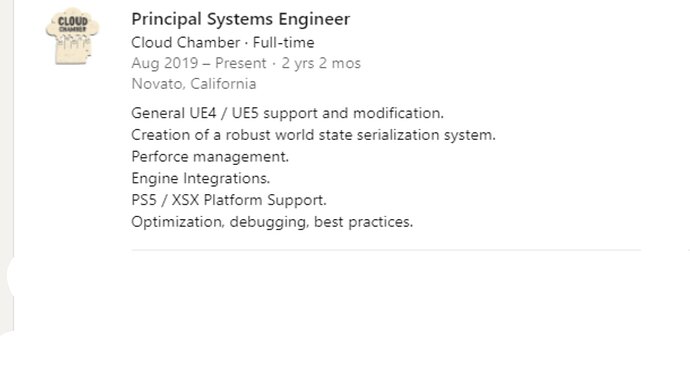Click the word Present in the dates
This screenshot has width=690, height=388.
[241, 63]
